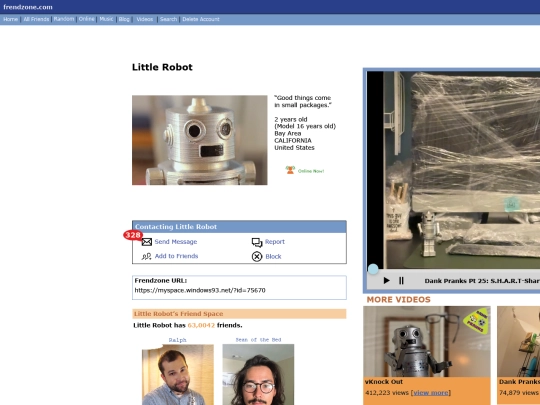Click the 412,223 views text
540x405 pixels.
tap(387, 393)
